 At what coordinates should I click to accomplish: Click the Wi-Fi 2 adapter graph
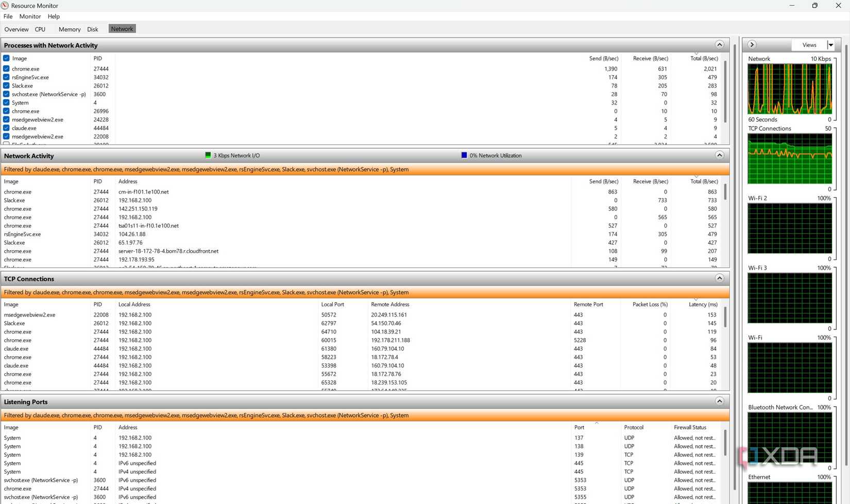[790, 228]
